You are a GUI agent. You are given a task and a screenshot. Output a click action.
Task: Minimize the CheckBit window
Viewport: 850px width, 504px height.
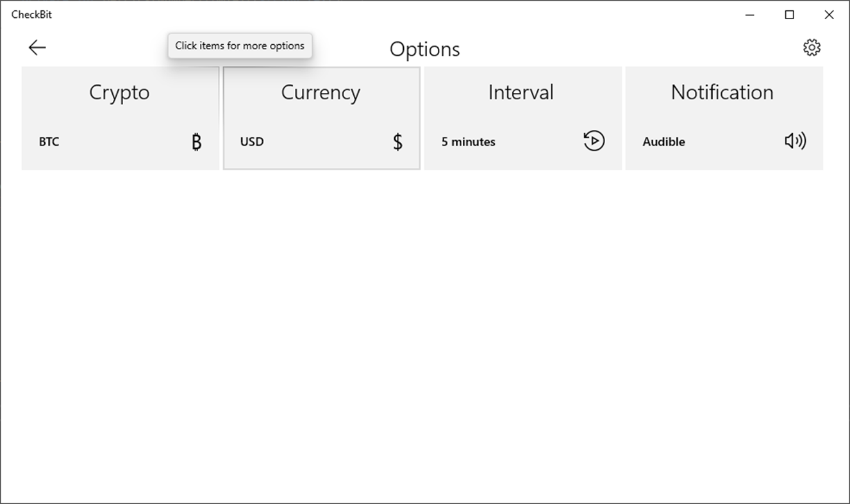[750, 15]
